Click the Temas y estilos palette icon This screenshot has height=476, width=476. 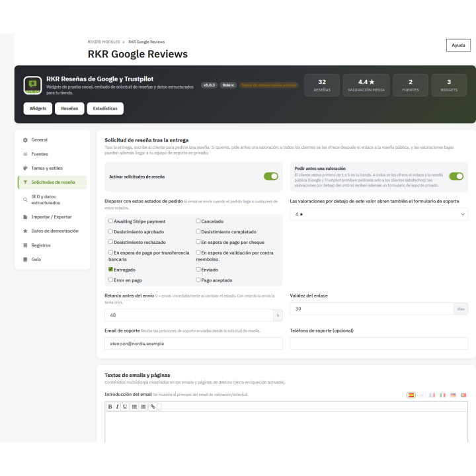25,168
